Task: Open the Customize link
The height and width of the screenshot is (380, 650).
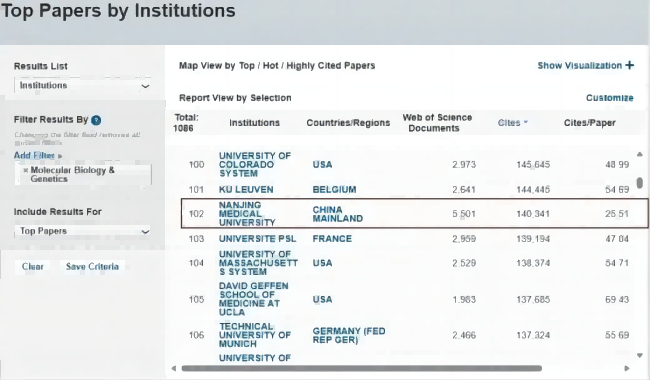Action: (x=609, y=98)
